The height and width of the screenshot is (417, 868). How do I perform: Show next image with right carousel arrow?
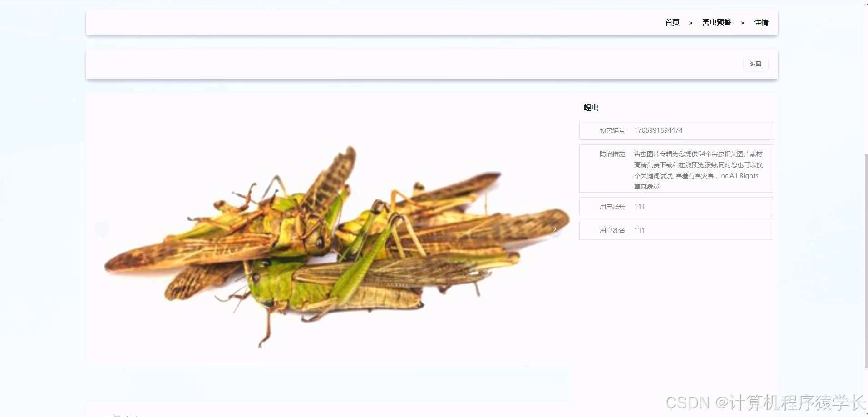click(554, 229)
